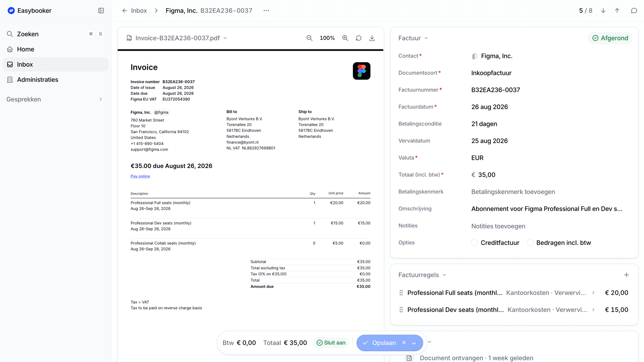Save the invoice with Opslaan button
The image size is (644, 362).
389,343
